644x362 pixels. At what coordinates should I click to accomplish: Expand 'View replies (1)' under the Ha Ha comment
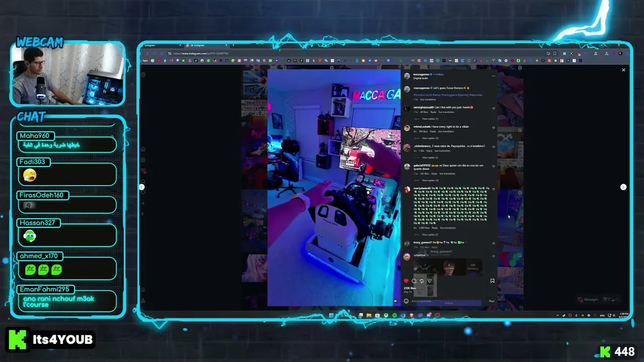430,234
